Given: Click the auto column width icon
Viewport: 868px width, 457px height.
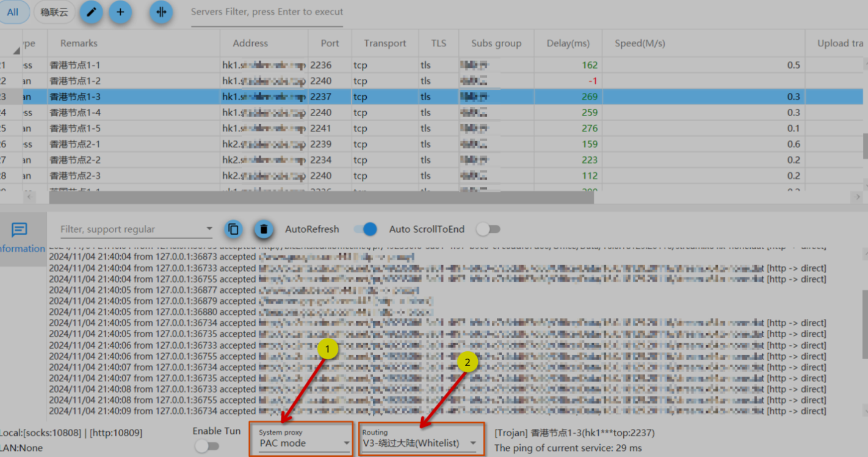Looking at the screenshot, I should tap(161, 12).
